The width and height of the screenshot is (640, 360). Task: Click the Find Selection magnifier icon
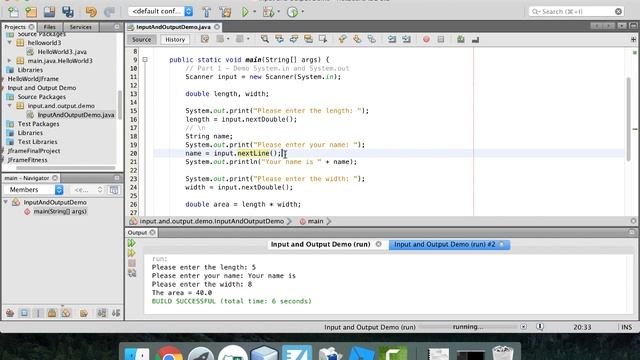(264, 39)
